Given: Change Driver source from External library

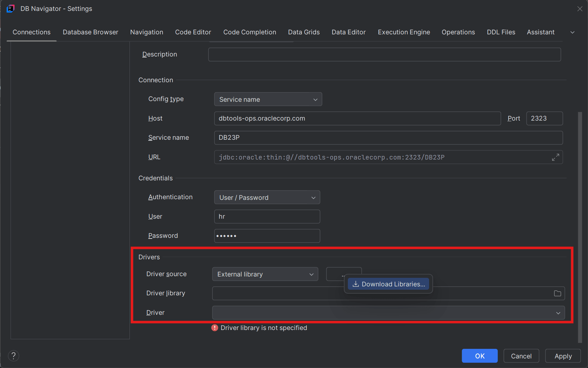Looking at the screenshot, I should (x=265, y=274).
